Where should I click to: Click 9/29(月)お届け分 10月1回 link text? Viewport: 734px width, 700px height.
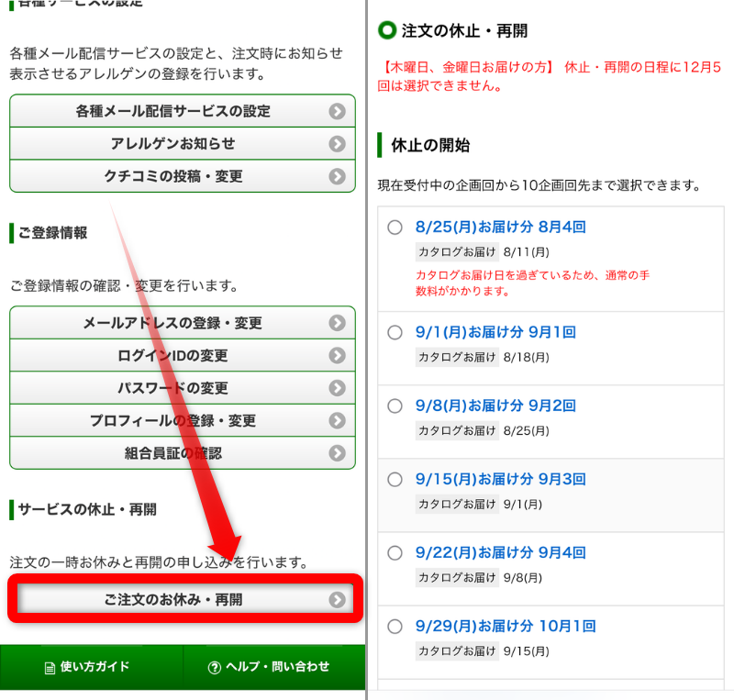(x=506, y=626)
